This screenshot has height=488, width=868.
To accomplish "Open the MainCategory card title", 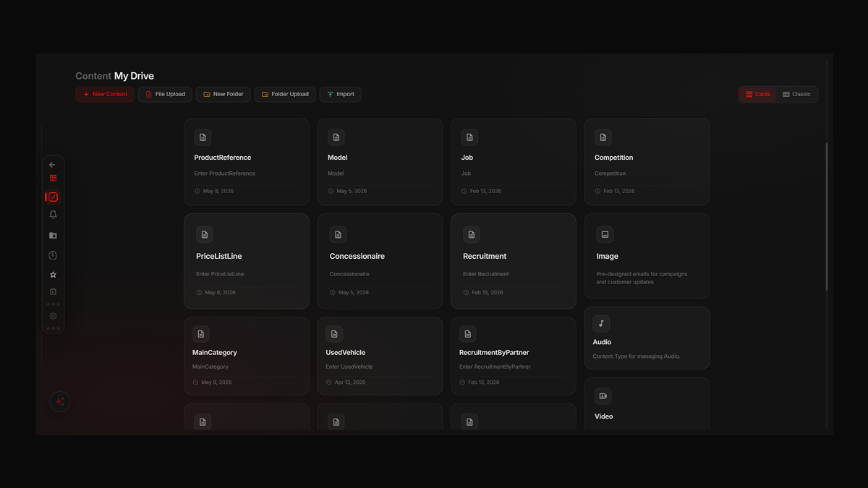I will tap(215, 353).
